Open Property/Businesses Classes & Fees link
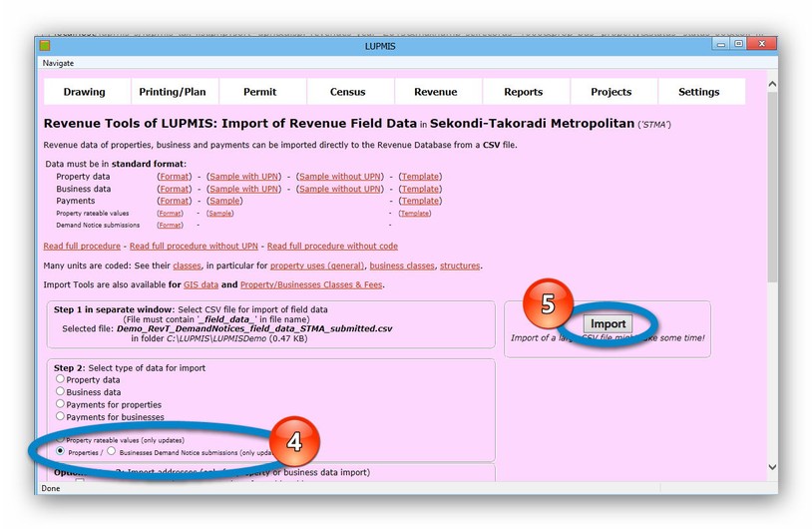The image size is (812, 529). [x=311, y=285]
